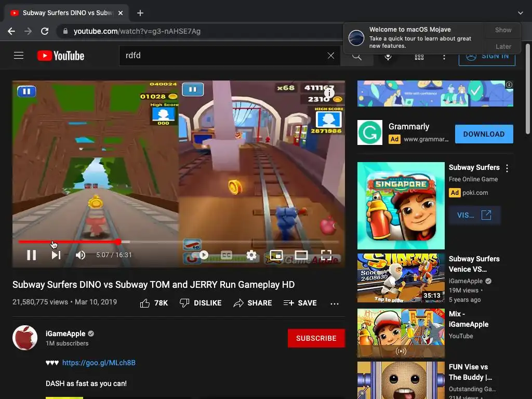The height and width of the screenshot is (399, 532).
Task: Click the SIGN IN button
Action: 487,56
